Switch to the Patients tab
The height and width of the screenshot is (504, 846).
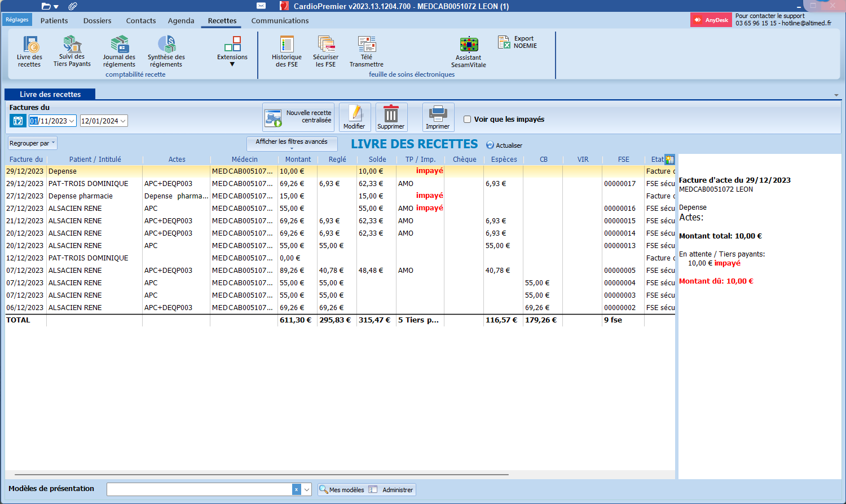click(54, 21)
